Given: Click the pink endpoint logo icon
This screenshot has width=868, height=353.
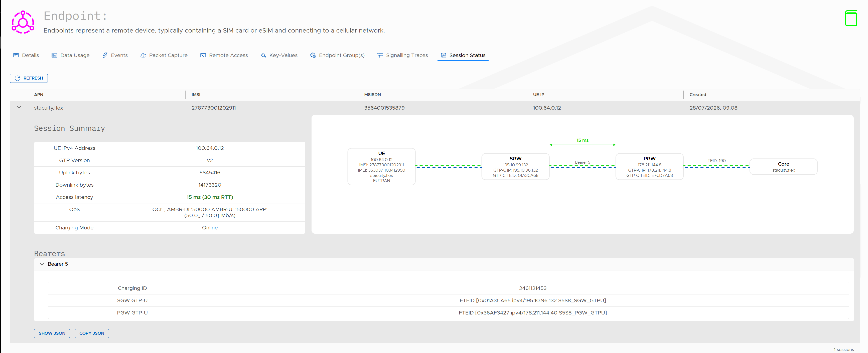Looking at the screenshot, I should tap(23, 22).
